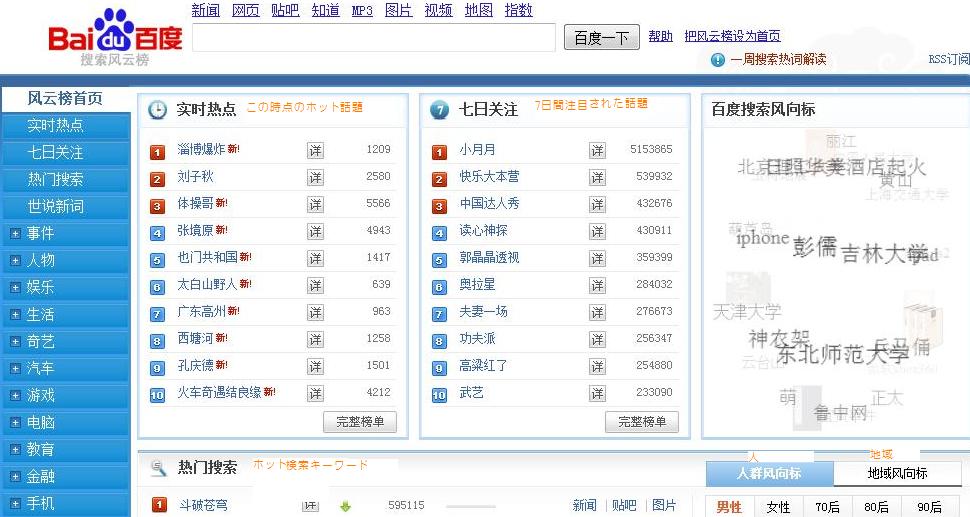
Task: Click the 百度一下 search button
Action: [x=601, y=38]
